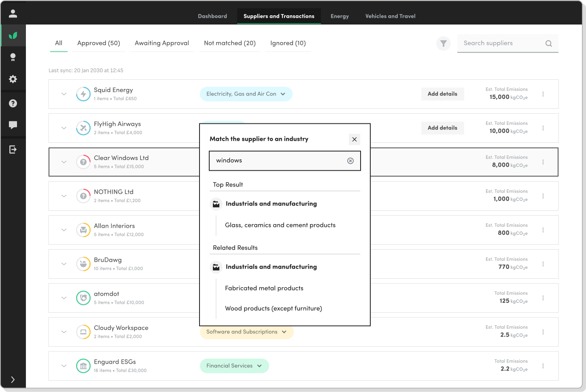586x392 pixels.
Task: Expand the FlyHigh Airways row
Action: (x=64, y=128)
